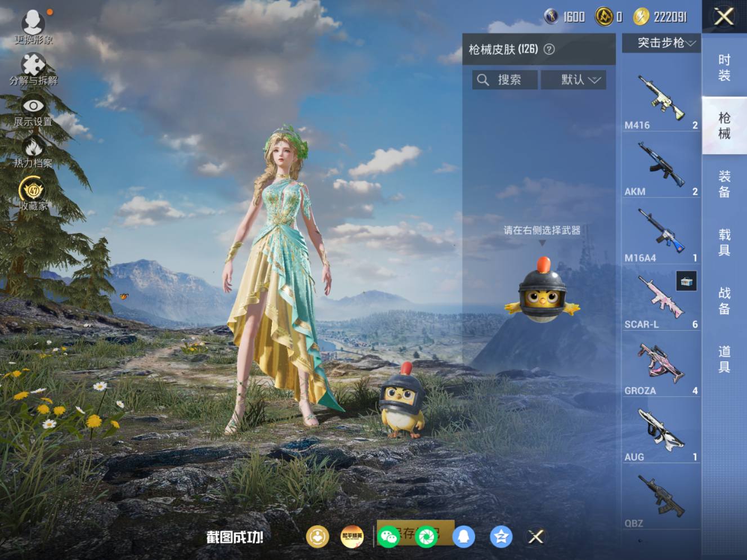747x560 pixels.
Task: Click the 枪械皮肤 (126) title
Action: [x=503, y=50]
